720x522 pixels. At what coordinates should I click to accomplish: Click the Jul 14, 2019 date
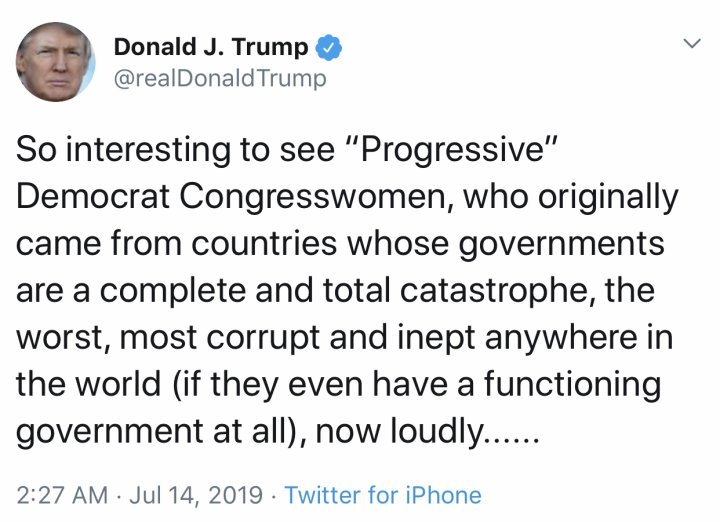click(x=207, y=494)
